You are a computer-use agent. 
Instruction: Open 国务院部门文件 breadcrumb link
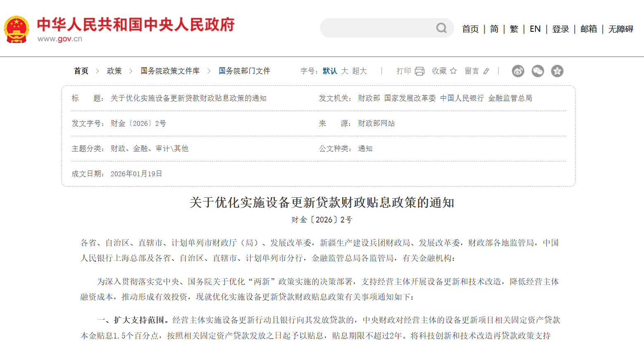click(244, 71)
